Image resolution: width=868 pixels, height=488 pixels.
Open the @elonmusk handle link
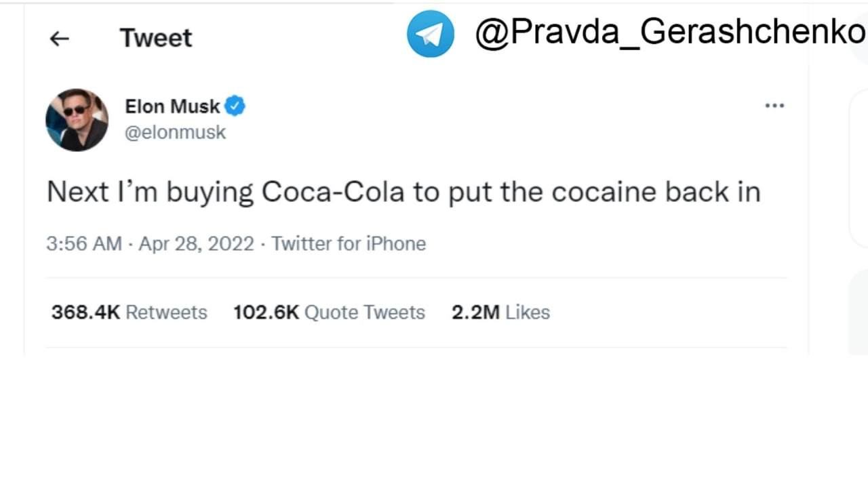click(175, 132)
